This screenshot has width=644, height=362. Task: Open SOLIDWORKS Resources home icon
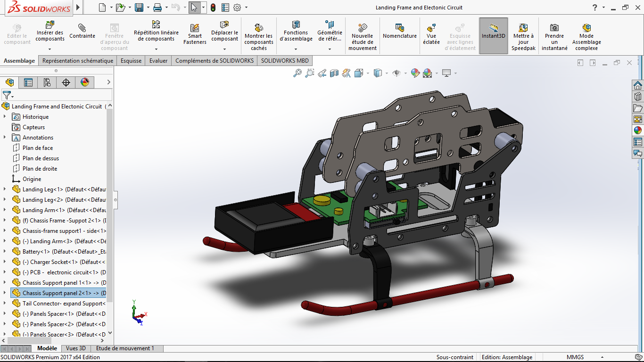[x=638, y=85]
